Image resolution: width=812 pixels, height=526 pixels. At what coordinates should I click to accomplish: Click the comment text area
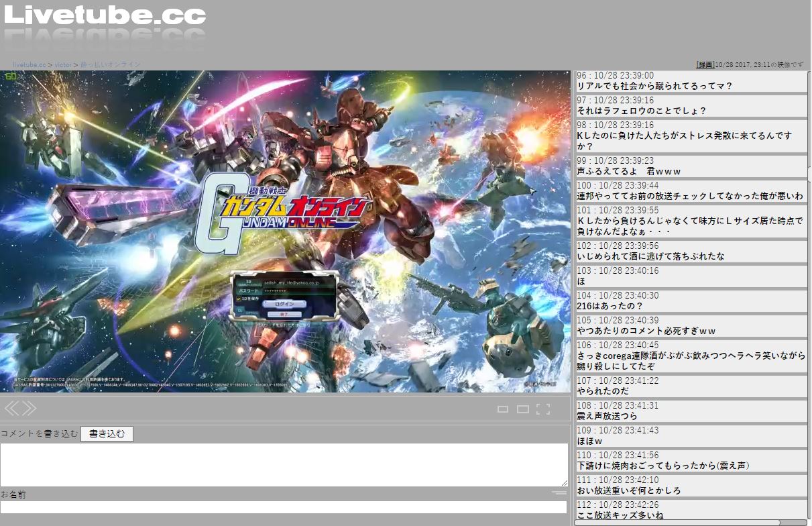(284, 464)
